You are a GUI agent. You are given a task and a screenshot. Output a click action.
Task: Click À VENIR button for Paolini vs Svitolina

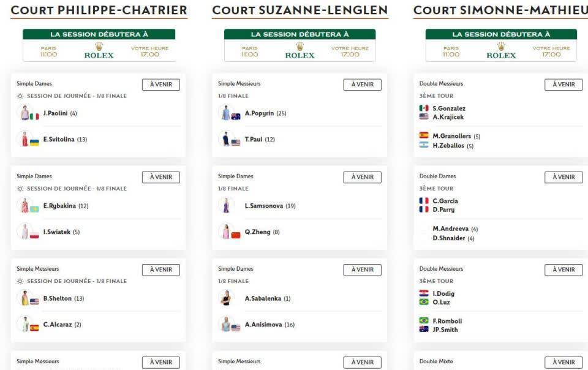point(161,85)
